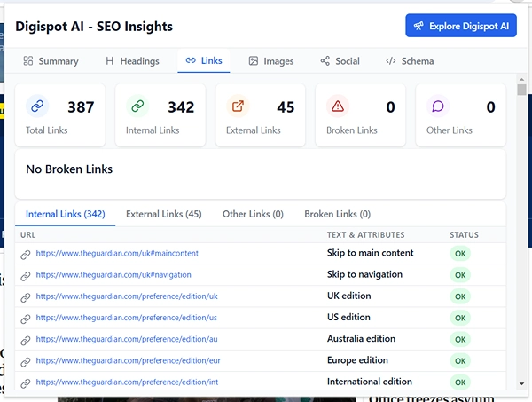
Task: Open the preference/edition/eur URL
Action: coord(128,360)
